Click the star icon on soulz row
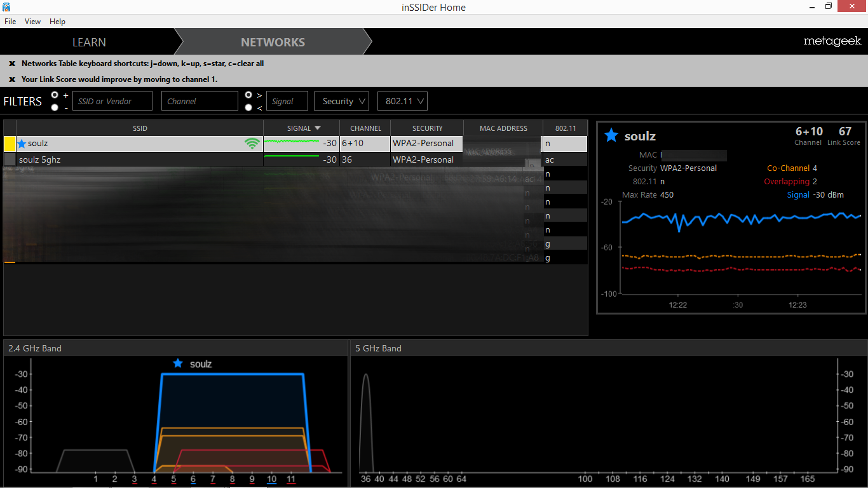Screen dimensions: 868x488 tap(22, 144)
